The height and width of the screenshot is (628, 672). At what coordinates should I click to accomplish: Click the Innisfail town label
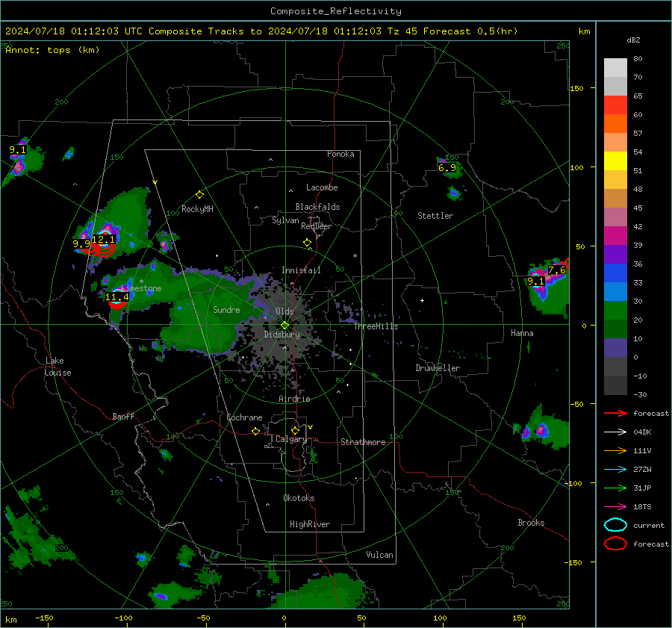301,270
